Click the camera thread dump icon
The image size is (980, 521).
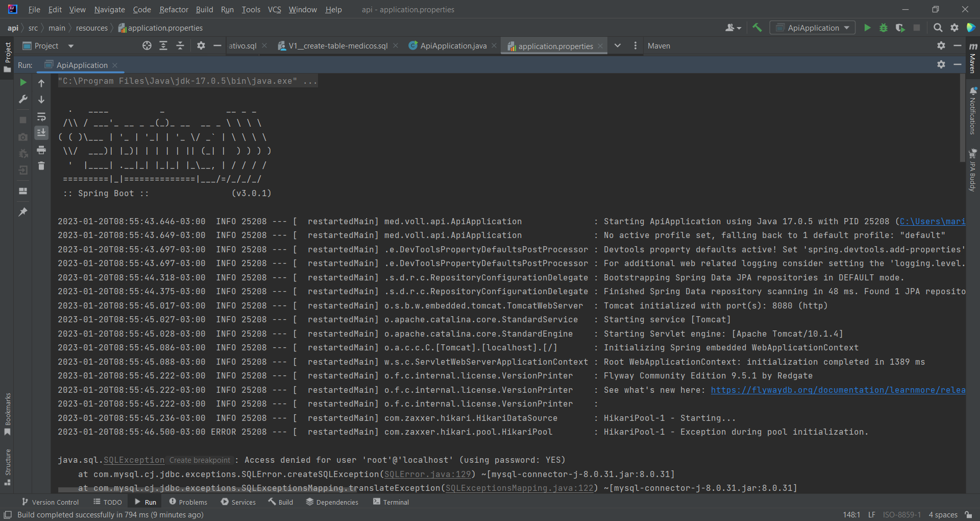(23, 137)
